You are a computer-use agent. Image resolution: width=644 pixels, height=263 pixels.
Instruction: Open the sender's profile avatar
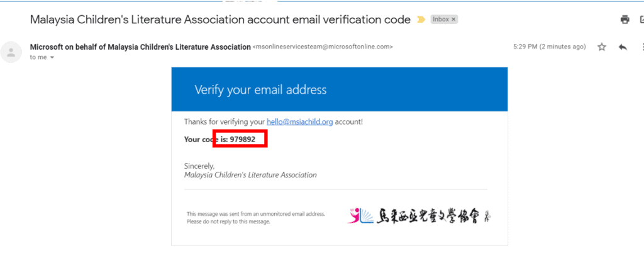coord(11,52)
